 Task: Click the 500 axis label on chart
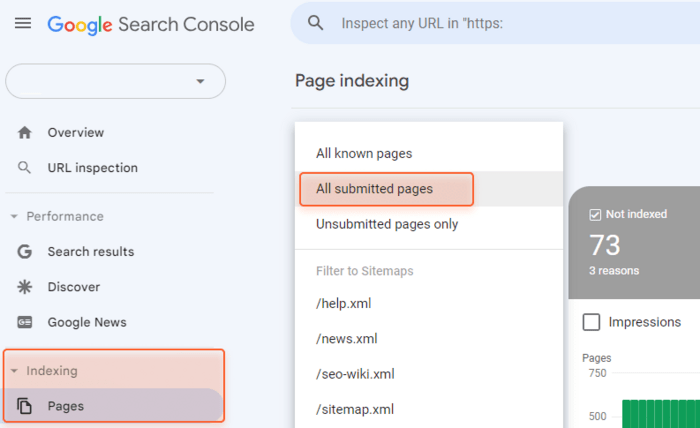click(x=597, y=416)
